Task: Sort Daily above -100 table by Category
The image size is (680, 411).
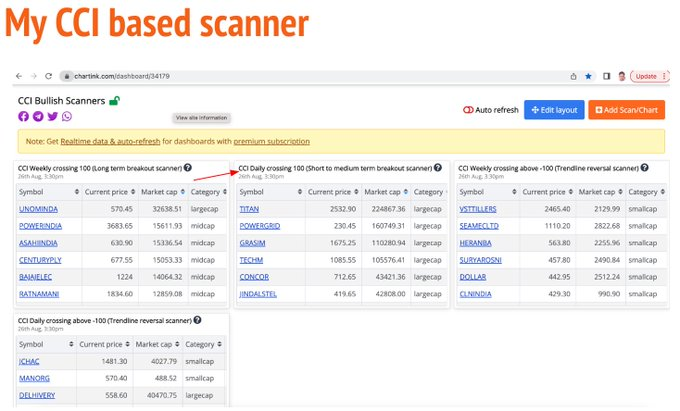Action: [x=203, y=344]
